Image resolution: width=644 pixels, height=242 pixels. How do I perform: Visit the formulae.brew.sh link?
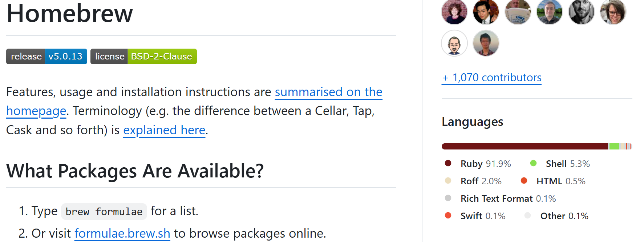pos(122,233)
